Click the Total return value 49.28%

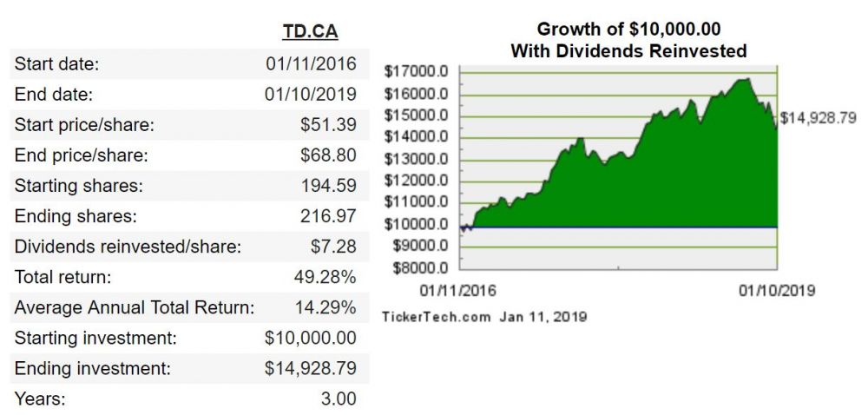(x=325, y=277)
